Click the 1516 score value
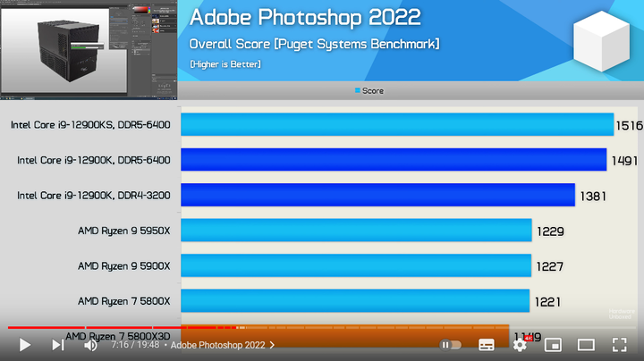This screenshot has width=644, height=361. [629, 125]
